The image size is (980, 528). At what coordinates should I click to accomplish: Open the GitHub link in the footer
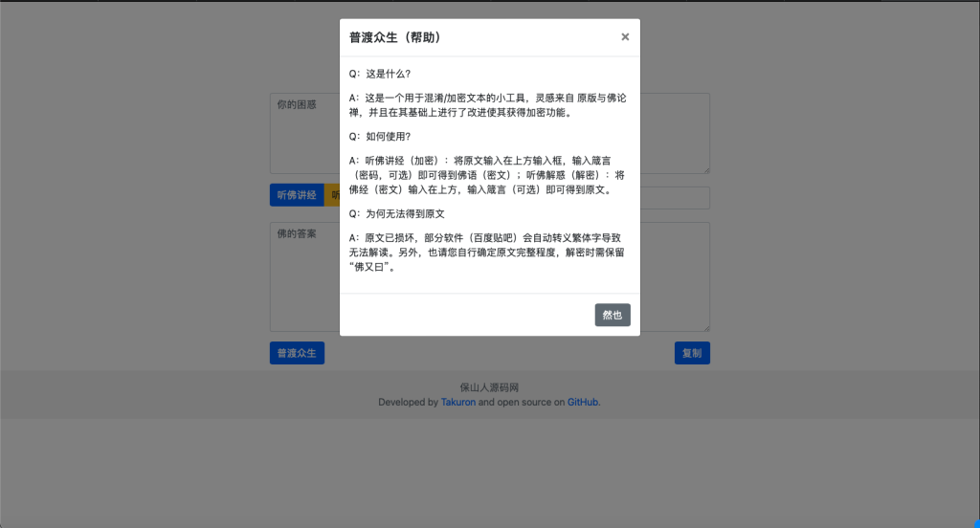click(583, 403)
